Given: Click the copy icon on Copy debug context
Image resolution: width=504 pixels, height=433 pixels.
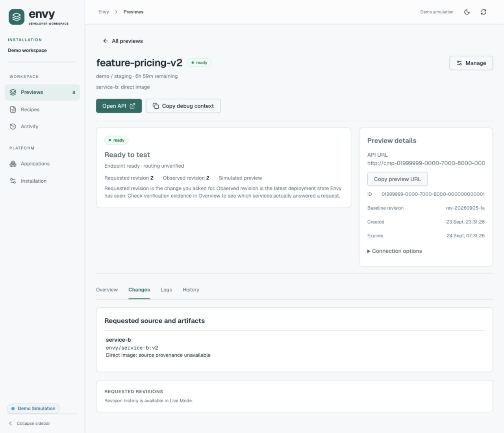Looking at the screenshot, I should pos(156,106).
